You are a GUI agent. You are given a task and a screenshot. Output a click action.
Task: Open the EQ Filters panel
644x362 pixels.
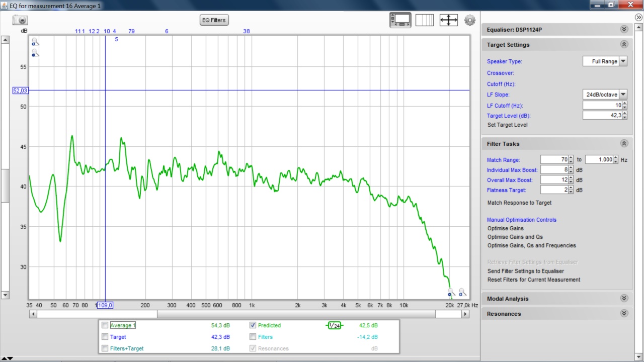coord(214,20)
